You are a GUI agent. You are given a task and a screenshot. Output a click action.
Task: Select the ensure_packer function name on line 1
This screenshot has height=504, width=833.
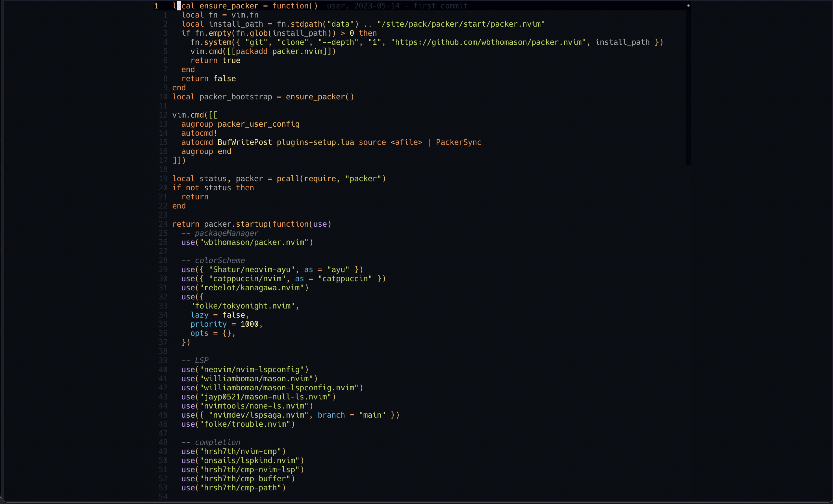coord(228,6)
